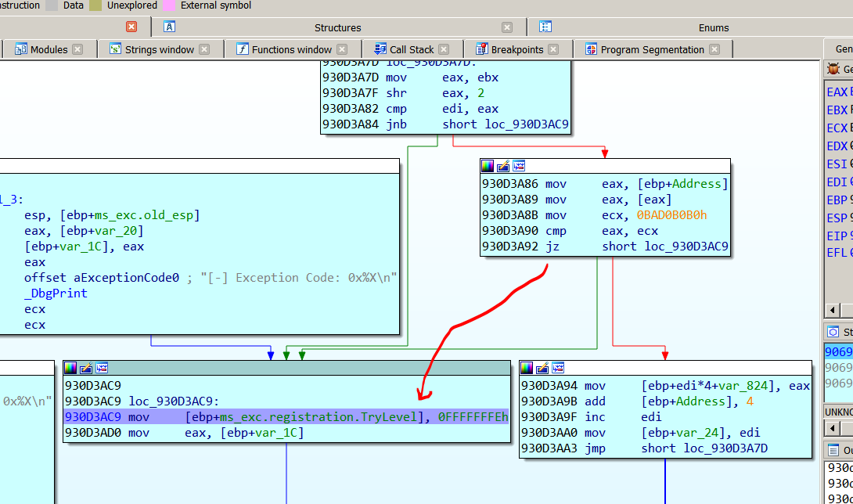853x504 pixels.
Task: Switch to the Modules tab
Action: click(x=49, y=49)
